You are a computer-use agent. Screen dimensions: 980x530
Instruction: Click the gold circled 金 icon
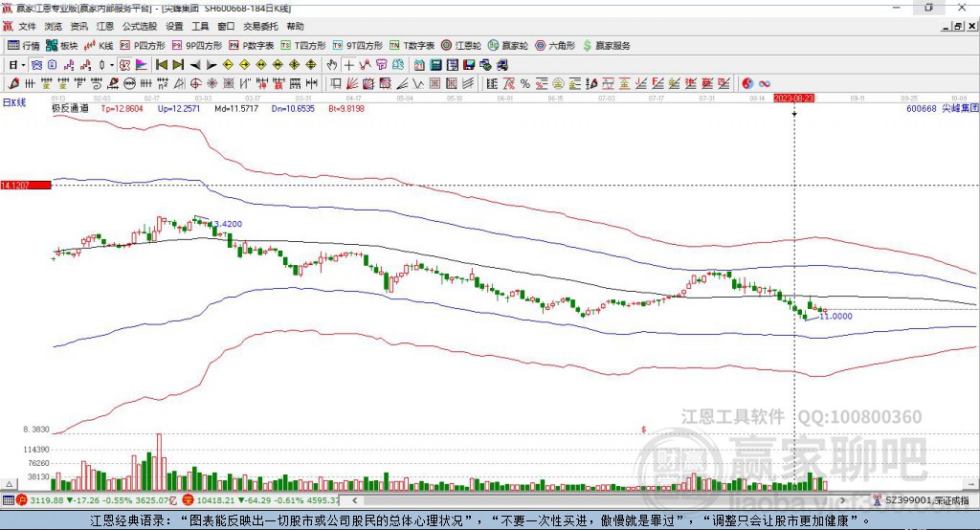pyautogui.click(x=558, y=84)
